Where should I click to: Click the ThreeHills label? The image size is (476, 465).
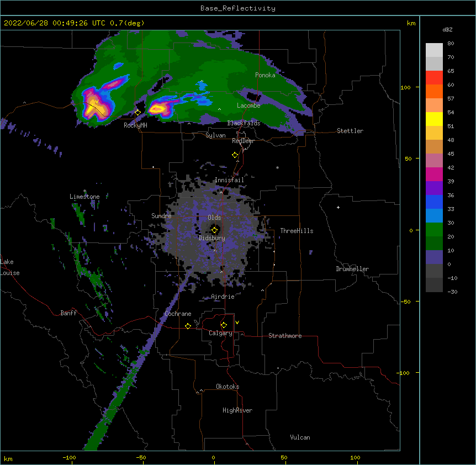[x=297, y=231]
